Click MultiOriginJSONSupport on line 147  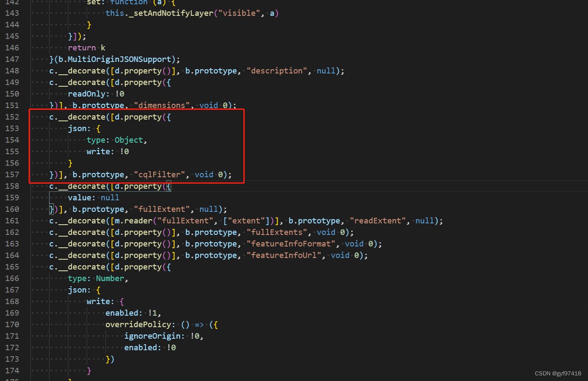(x=119, y=59)
